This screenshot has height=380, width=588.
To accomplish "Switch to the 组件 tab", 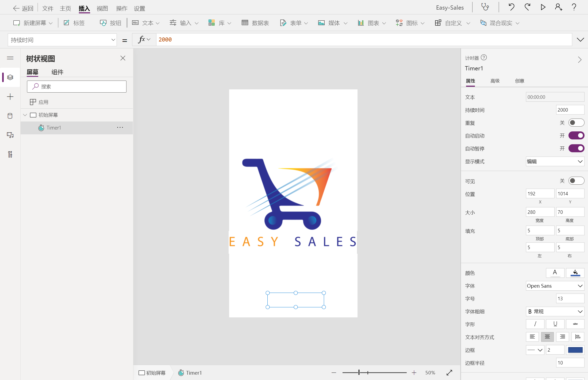I will [57, 72].
